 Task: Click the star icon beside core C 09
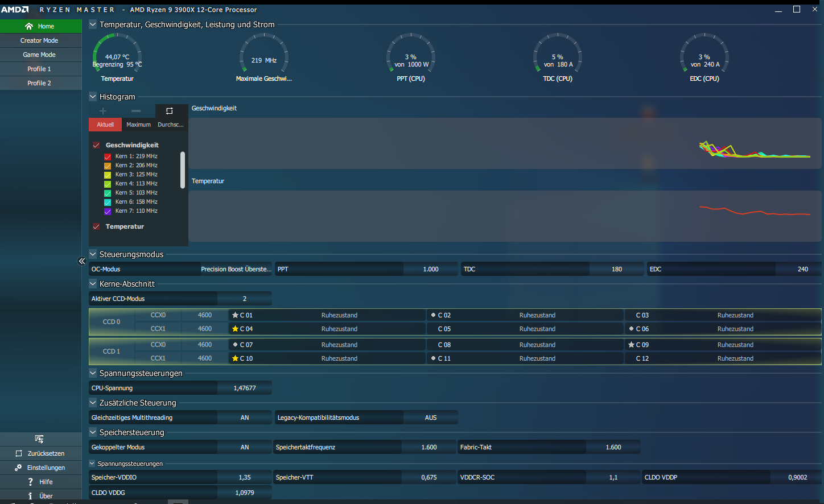tap(631, 345)
